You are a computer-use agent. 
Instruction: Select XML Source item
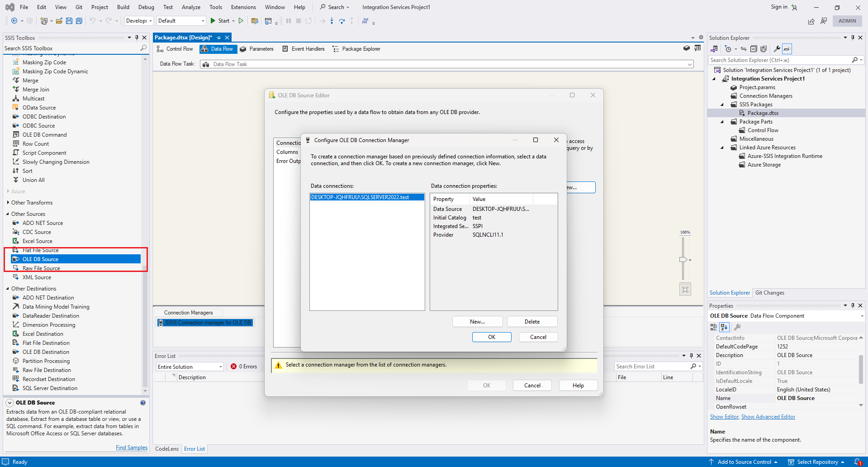[x=37, y=277]
